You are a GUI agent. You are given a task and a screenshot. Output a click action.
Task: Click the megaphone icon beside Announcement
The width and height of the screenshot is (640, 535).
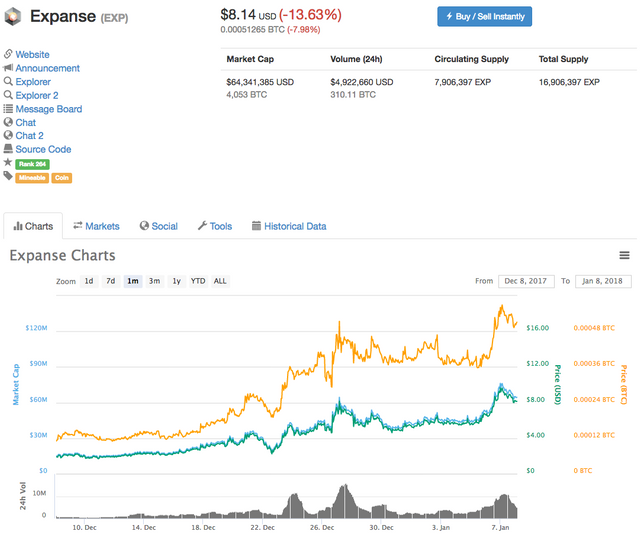(x=8, y=68)
